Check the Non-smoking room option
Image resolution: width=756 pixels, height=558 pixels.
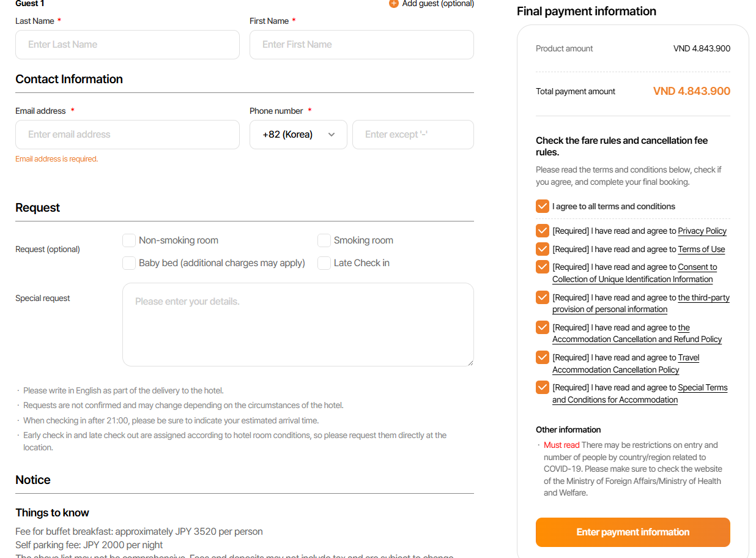[x=129, y=240]
